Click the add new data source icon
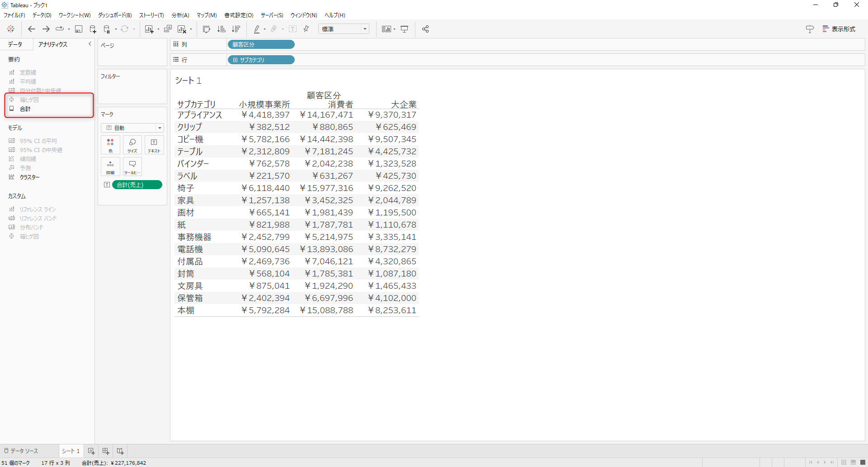The width and height of the screenshot is (868, 467). click(93, 29)
